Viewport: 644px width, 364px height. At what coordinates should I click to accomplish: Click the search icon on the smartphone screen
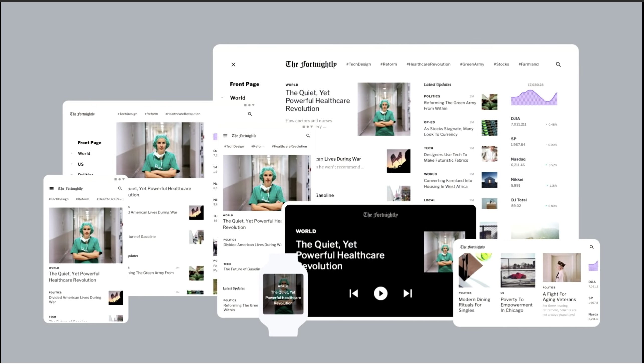click(120, 188)
